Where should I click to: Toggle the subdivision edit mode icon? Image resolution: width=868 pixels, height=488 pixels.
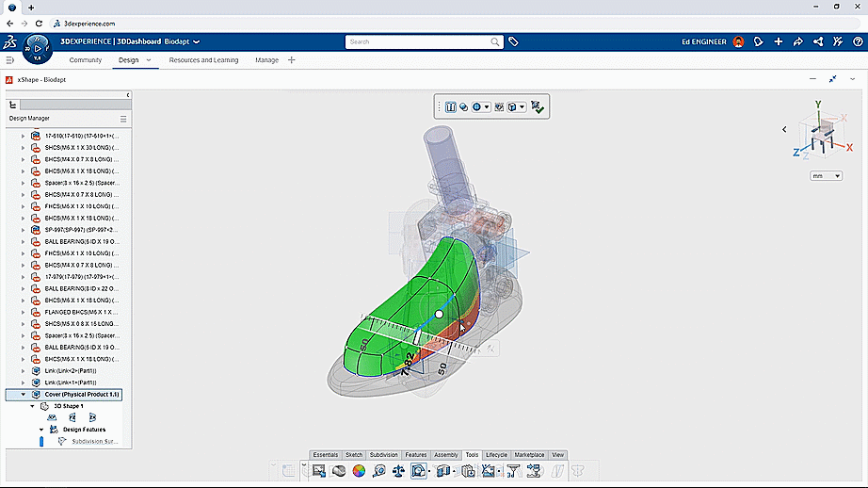[x=450, y=107]
